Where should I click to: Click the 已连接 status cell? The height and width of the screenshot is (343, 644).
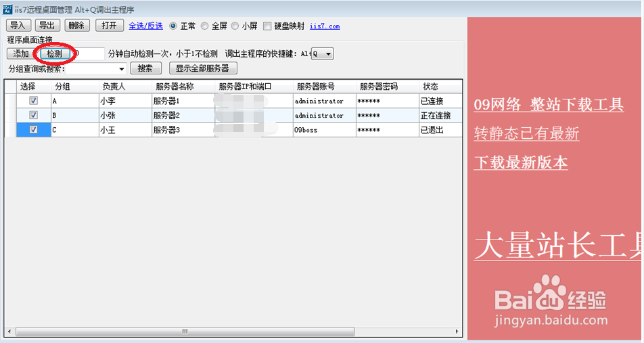[440, 101]
